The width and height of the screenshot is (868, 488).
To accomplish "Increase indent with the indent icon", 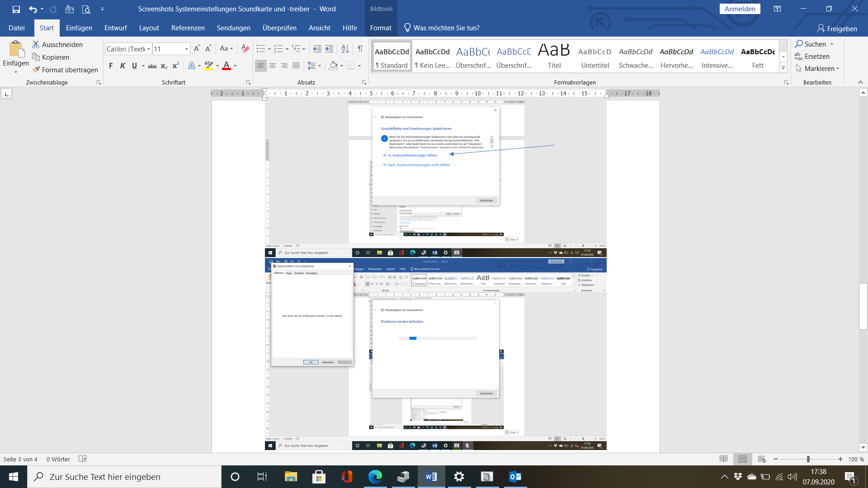I will coord(329,48).
